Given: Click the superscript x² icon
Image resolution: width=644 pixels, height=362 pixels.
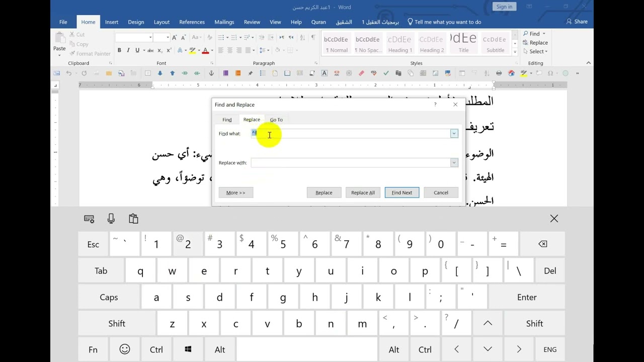Looking at the screenshot, I should (x=169, y=50).
